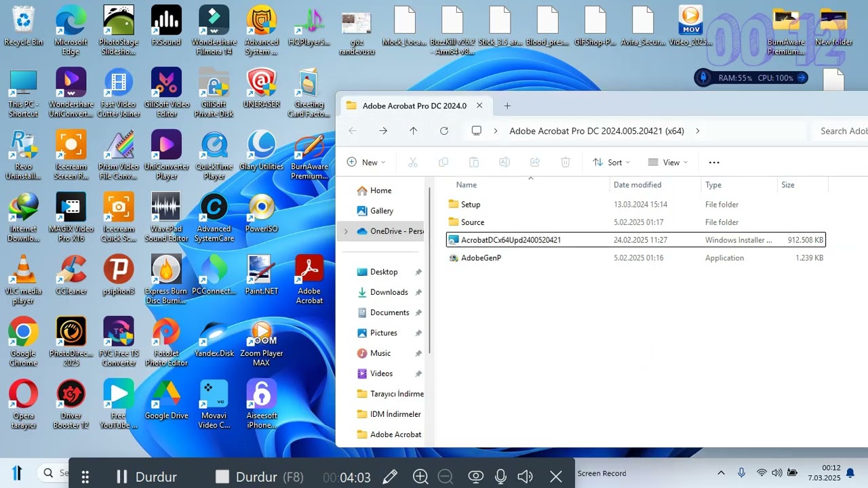Screen dimensions: 868x488
Task: Open Documents in the navigation pane
Action: [x=389, y=312]
